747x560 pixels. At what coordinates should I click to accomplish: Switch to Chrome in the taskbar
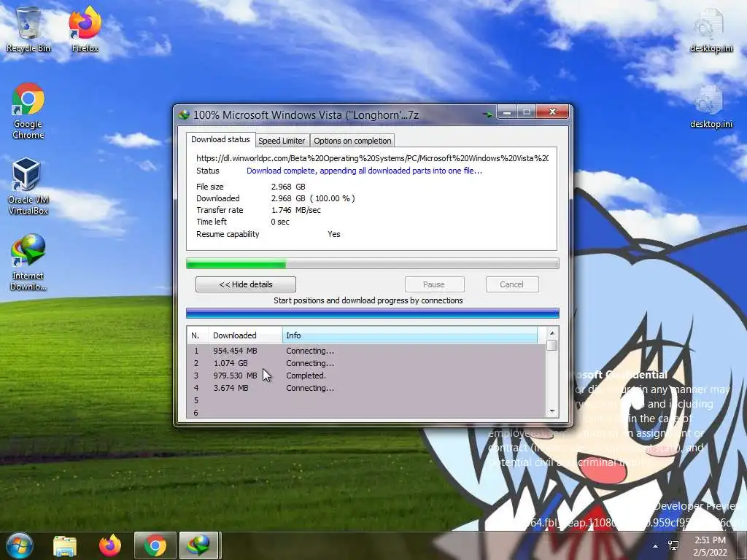point(155,545)
